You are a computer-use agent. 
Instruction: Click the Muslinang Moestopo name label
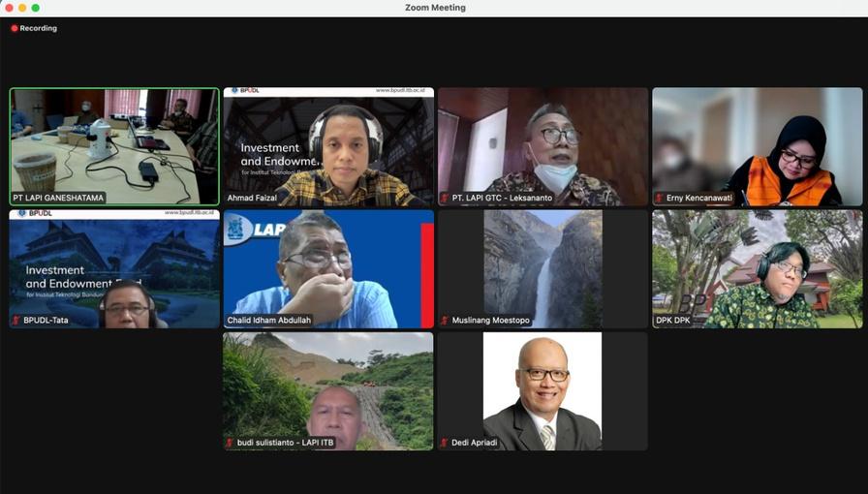tap(490, 320)
